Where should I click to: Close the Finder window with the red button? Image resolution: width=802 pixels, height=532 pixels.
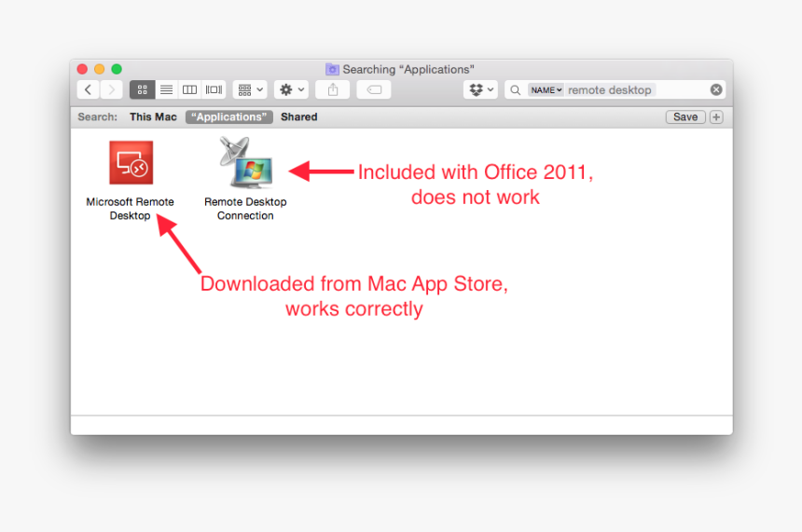82,69
